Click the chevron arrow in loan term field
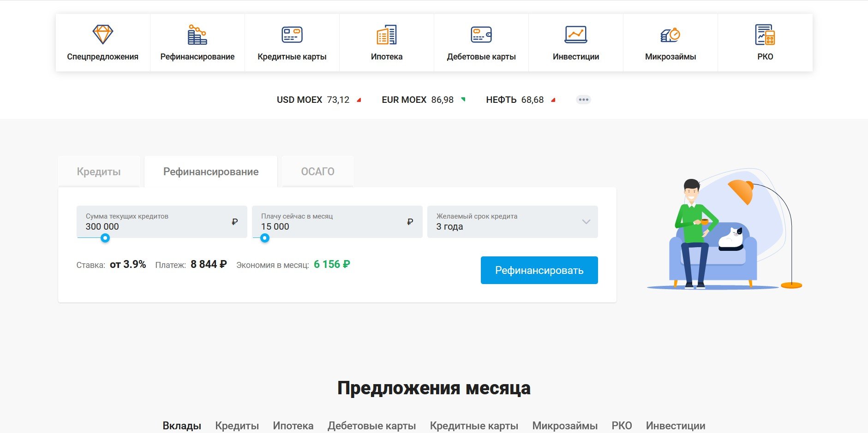The width and height of the screenshot is (868, 433). pos(586,222)
